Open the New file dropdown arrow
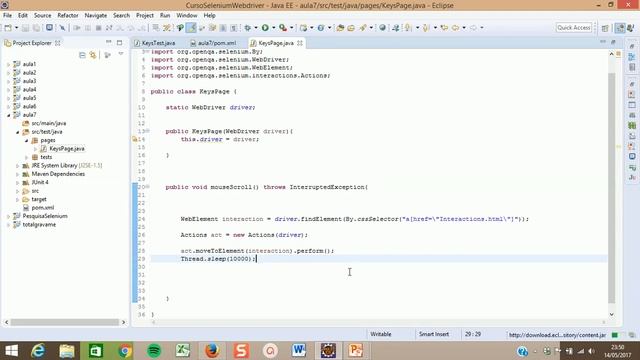This screenshot has height=360, width=640. (x=16, y=28)
